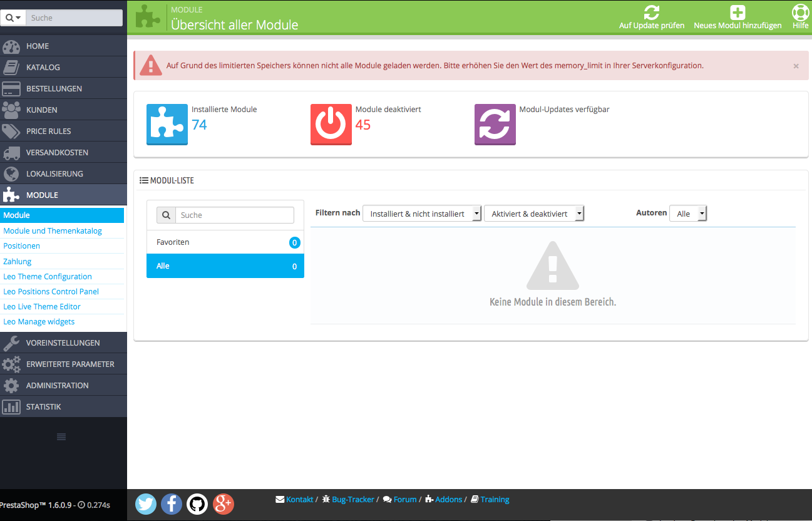Click the Forum footer link
Image resolution: width=812 pixels, height=521 pixels.
pyautogui.click(x=405, y=500)
